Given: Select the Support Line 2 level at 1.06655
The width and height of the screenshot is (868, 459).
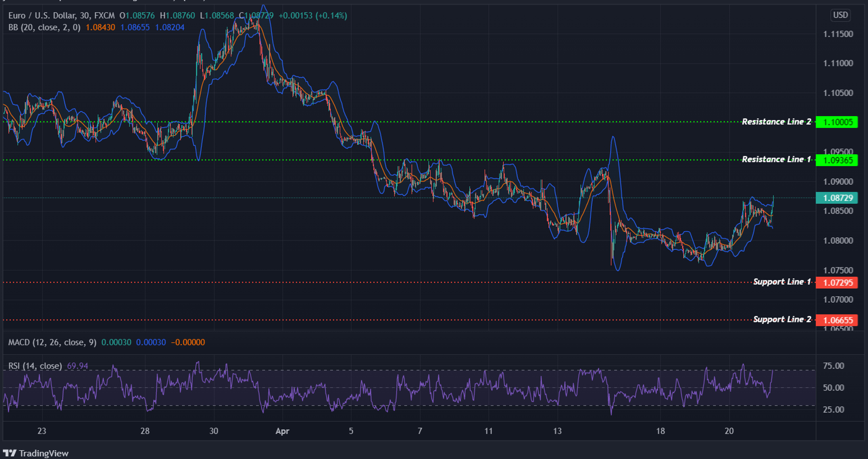Looking at the screenshot, I should click(x=837, y=319).
